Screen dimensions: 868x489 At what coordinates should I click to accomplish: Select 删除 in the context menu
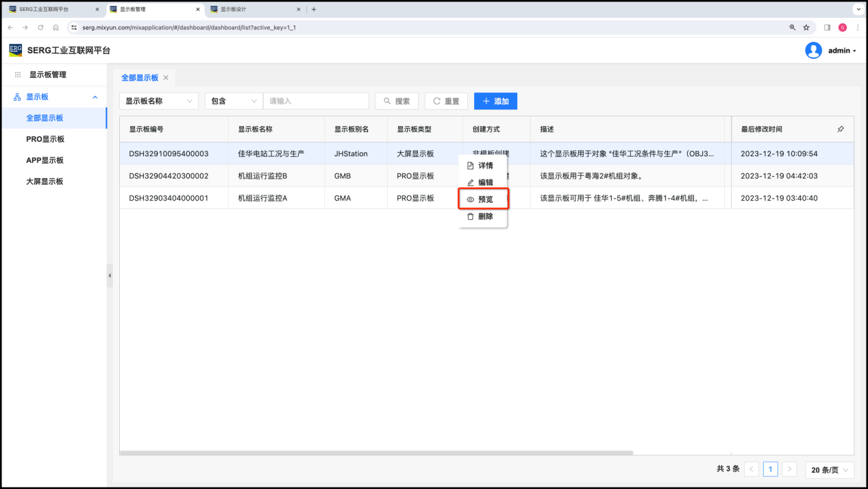click(x=484, y=216)
